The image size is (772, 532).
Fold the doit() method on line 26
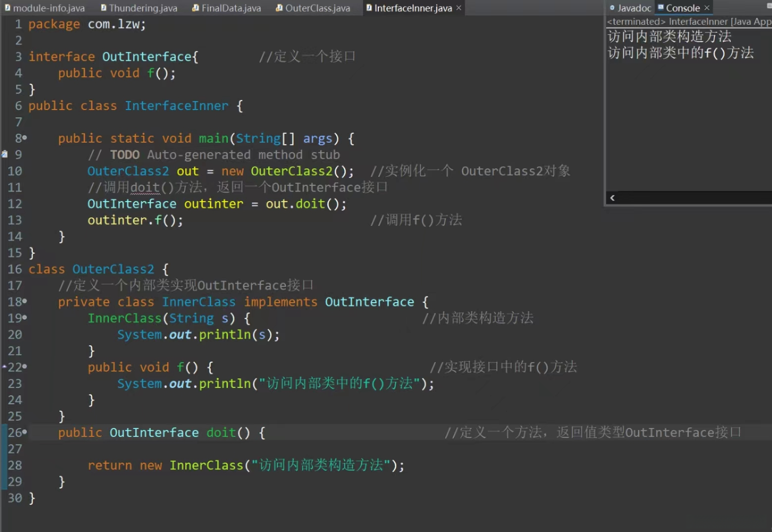tap(25, 432)
